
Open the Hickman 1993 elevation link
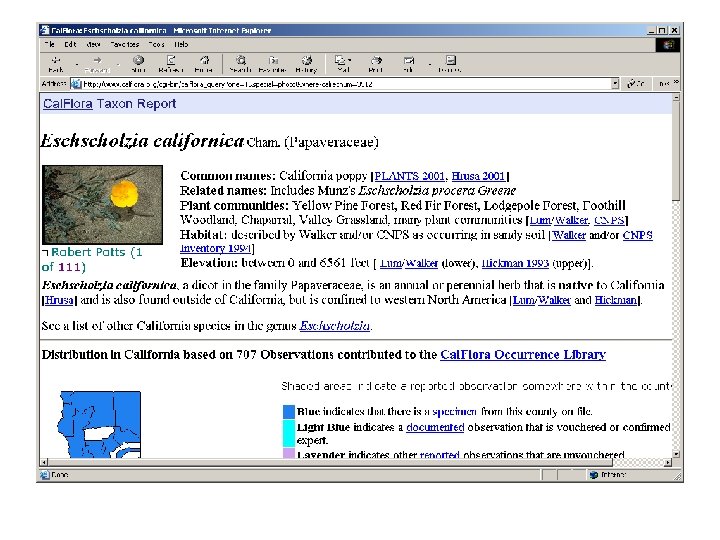[x=515, y=263]
